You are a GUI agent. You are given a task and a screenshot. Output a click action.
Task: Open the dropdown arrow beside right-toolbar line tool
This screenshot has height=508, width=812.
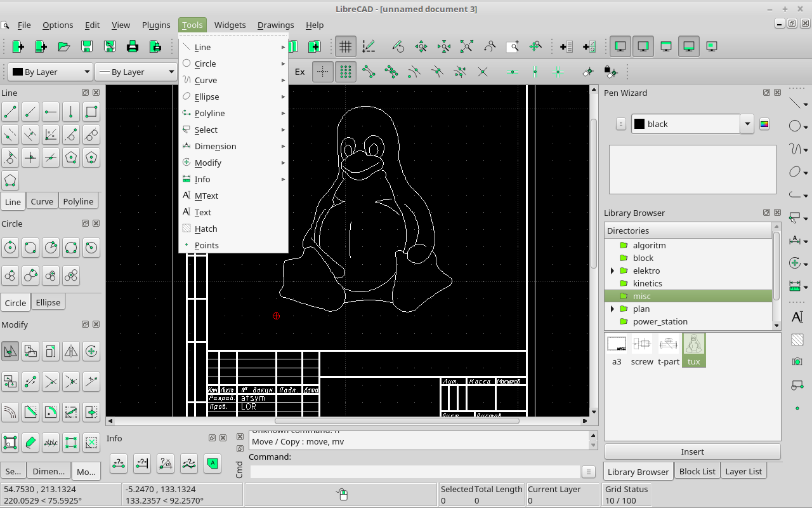806,105
